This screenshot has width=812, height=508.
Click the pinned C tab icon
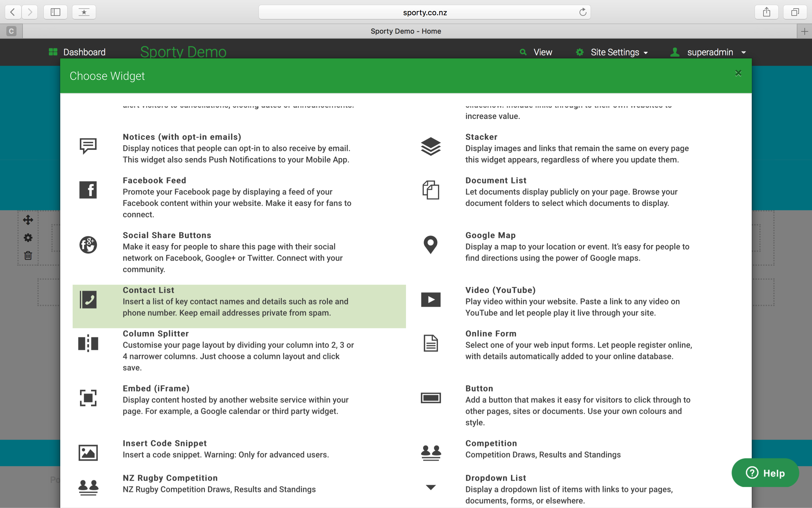(11, 31)
